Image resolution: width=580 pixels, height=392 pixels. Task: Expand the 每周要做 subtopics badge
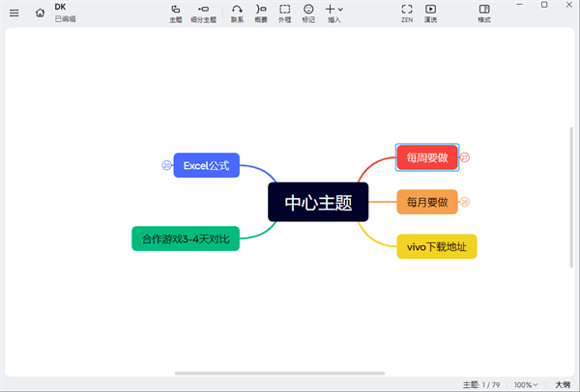click(465, 157)
